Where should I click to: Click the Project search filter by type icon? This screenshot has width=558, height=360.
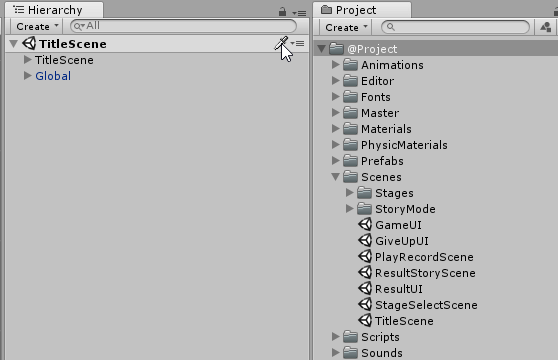coord(546,27)
